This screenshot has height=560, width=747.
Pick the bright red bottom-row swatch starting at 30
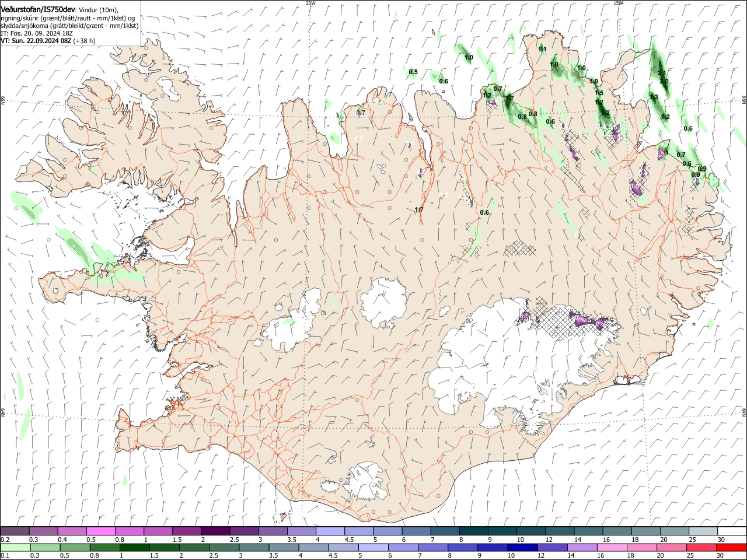click(x=732, y=547)
